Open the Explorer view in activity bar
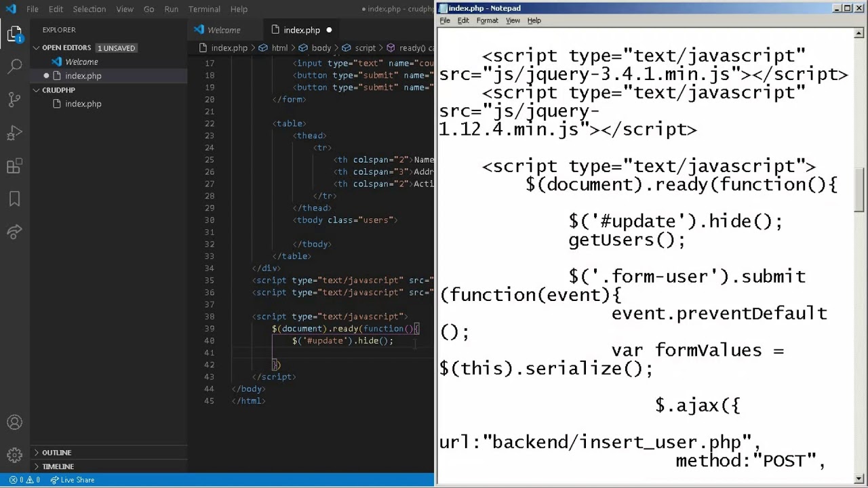Viewport: 868px width, 488px height. click(x=15, y=33)
